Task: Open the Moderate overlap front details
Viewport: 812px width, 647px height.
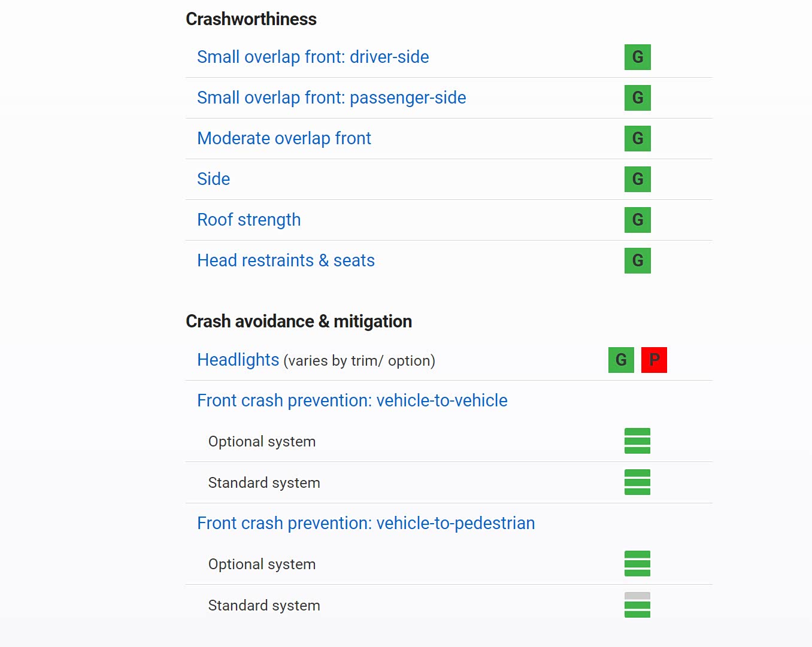Action: [284, 139]
